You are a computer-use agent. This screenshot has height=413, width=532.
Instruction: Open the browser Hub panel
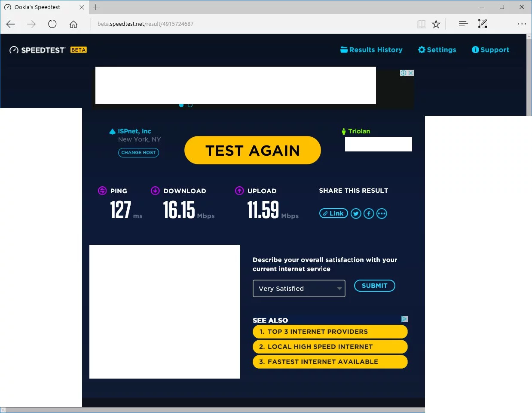(463, 24)
